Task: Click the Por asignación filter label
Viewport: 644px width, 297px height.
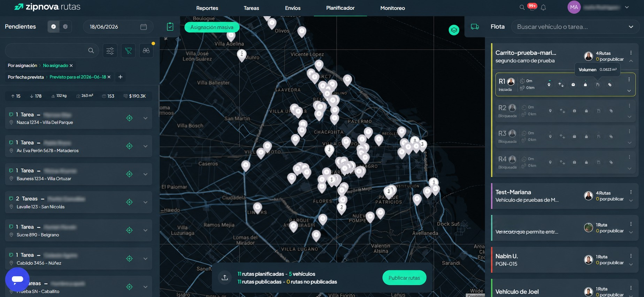Action: tap(22, 66)
